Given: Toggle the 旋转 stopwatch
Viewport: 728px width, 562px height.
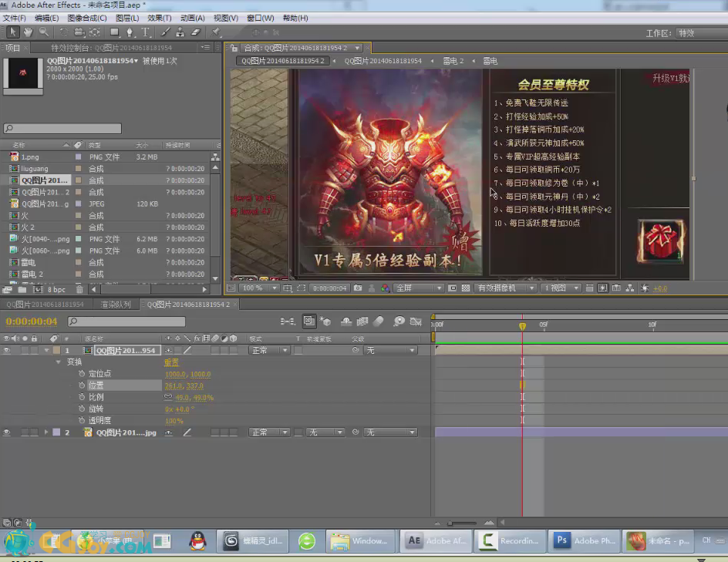Looking at the screenshot, I should click(82, 409).
